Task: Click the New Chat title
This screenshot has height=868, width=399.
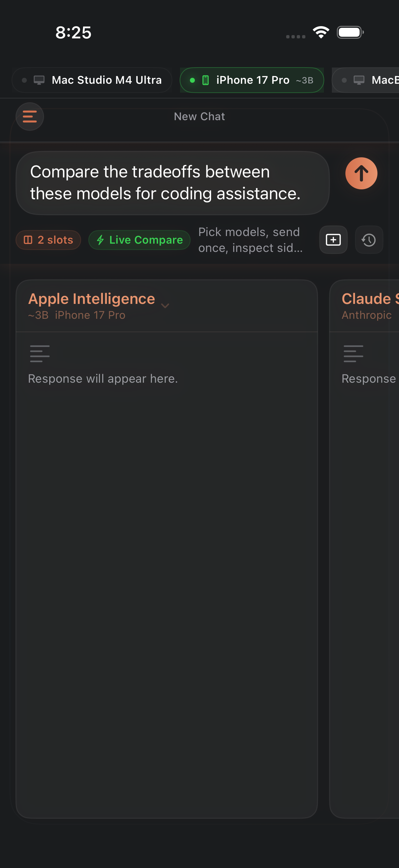Action: click(x=199, y=117)
